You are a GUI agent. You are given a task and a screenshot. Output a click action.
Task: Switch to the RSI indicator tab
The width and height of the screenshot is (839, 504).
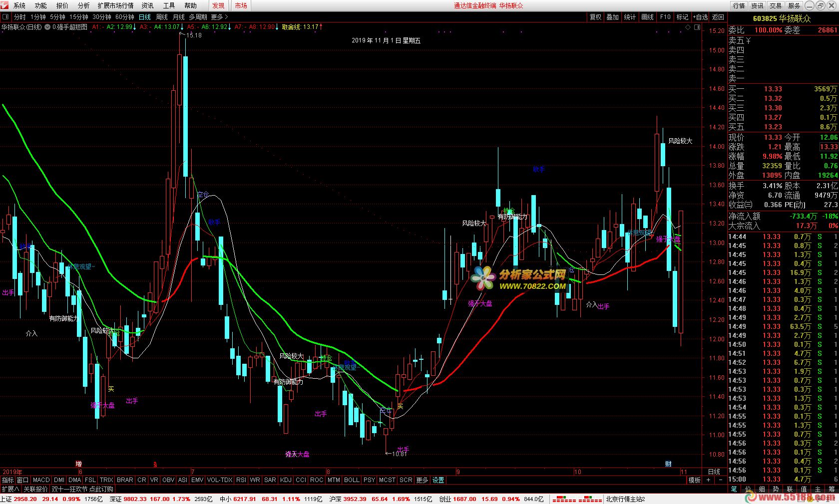pos(241,480)
